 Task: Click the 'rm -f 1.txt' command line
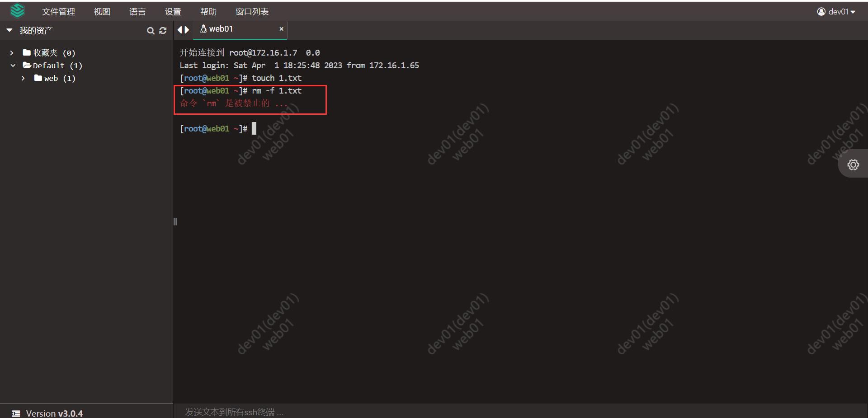point(241,91)
